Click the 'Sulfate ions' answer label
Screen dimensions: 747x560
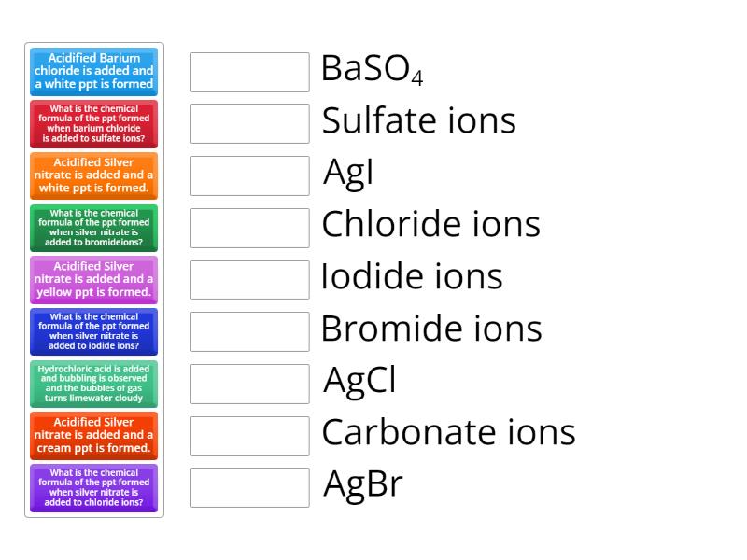tap(417, 119)
